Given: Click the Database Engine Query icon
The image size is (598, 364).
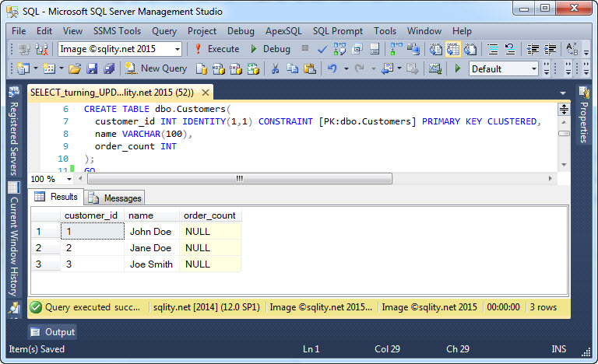Looking at the screenshot, I should pos(202,69).
